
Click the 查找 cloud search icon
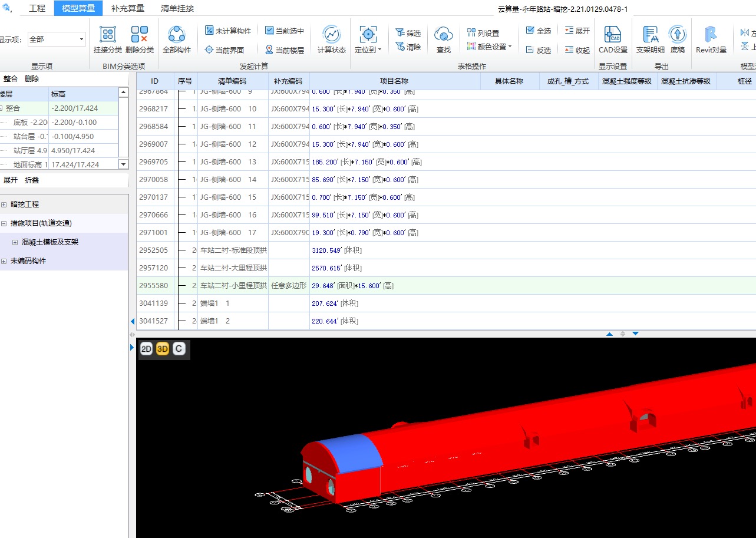(443, 34)
